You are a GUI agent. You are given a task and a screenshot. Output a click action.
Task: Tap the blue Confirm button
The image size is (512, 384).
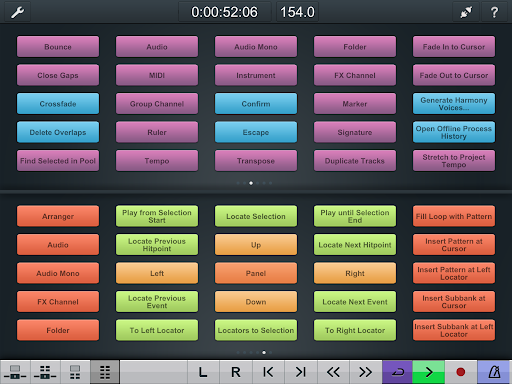[x=256, y=104]
